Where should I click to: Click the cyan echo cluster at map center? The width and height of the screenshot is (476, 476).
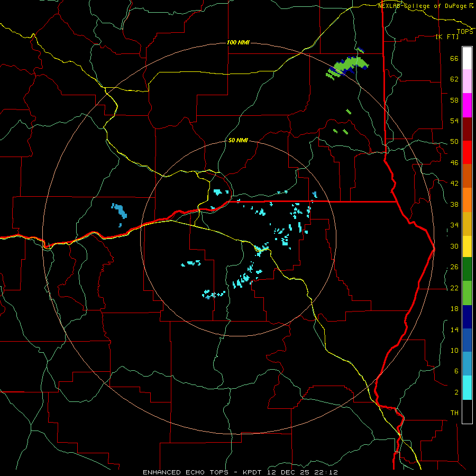pyautogui.click(x=261, y=249)
